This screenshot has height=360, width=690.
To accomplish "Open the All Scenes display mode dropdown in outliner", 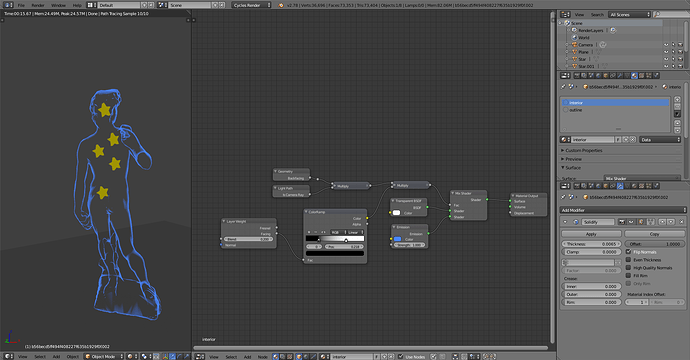I will [629, 15].
